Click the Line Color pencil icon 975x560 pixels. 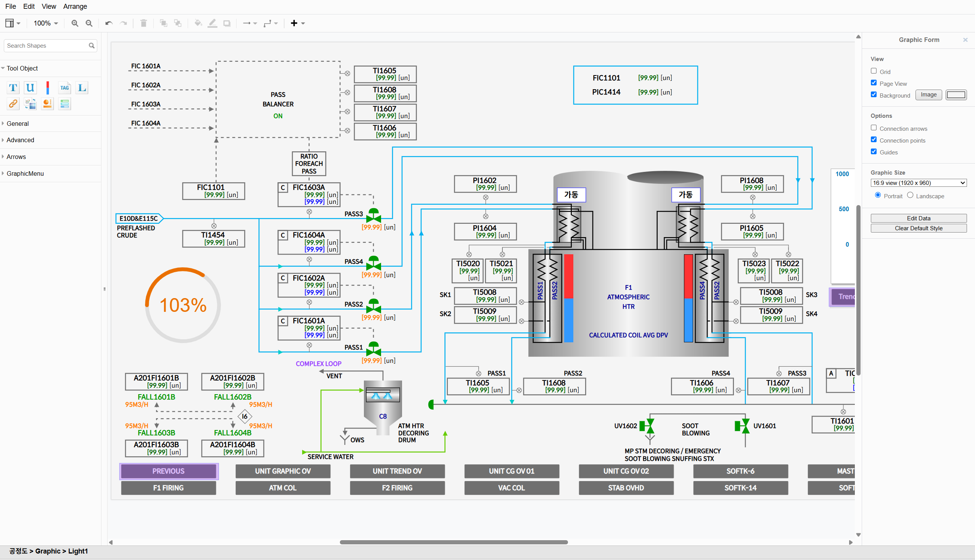click(212, 24)
